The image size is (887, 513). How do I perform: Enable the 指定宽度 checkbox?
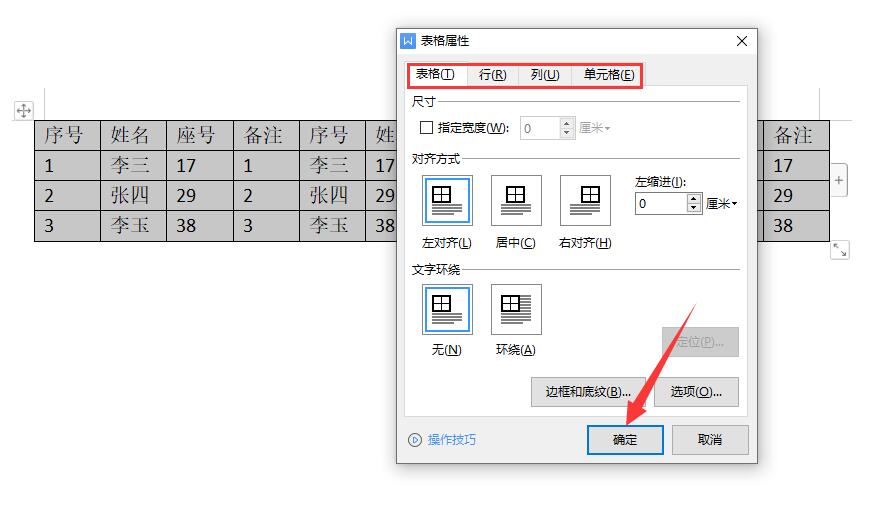pos(426,128)
